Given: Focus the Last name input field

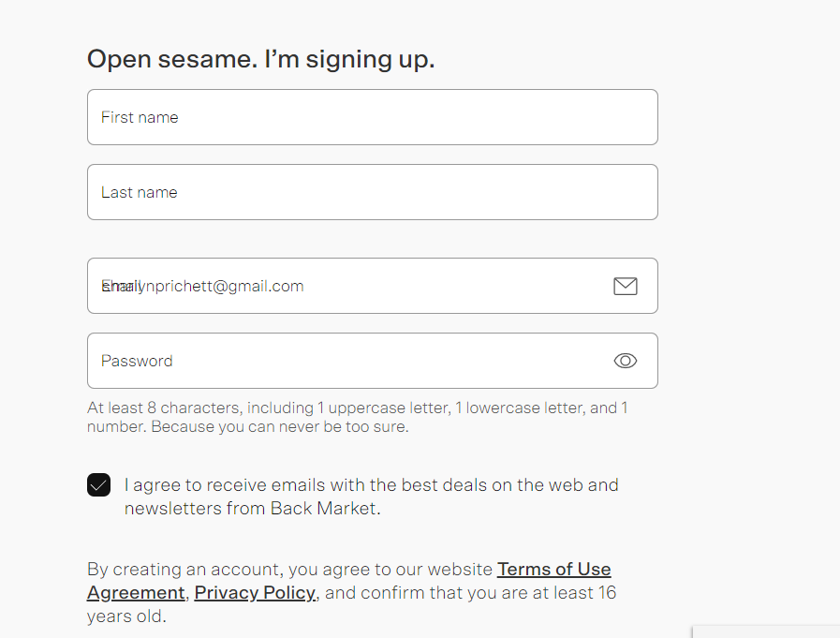Looking at the screenshot, I should pyautogui.click(x=373, y=192).
